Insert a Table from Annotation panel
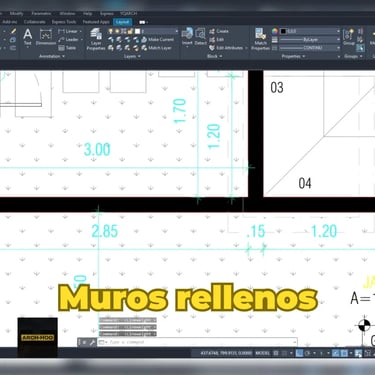 67,48
